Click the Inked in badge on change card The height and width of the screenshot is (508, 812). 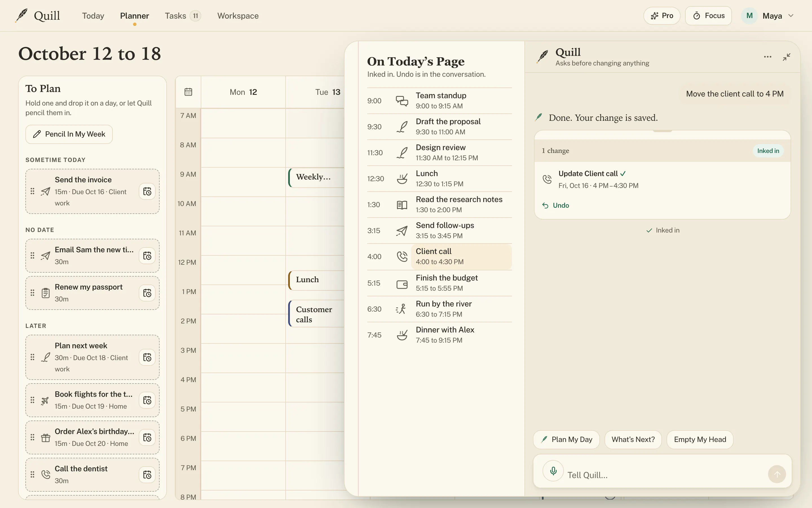(768, 151)
